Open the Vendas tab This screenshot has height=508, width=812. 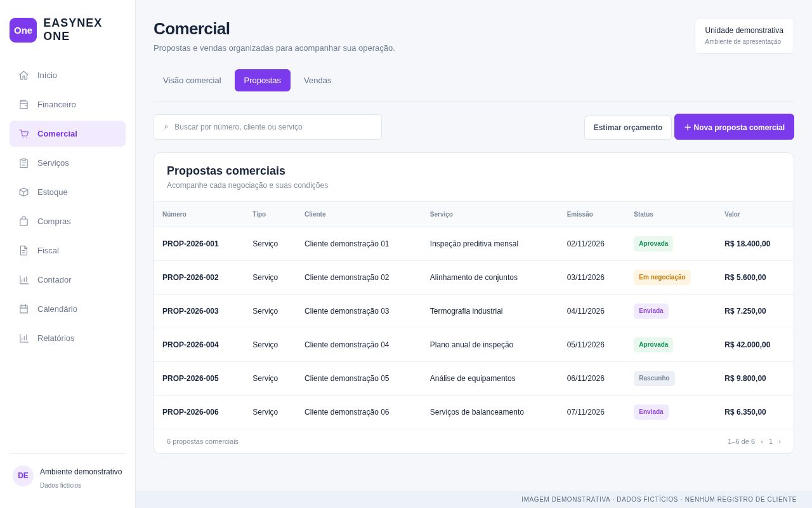[318, 80]
